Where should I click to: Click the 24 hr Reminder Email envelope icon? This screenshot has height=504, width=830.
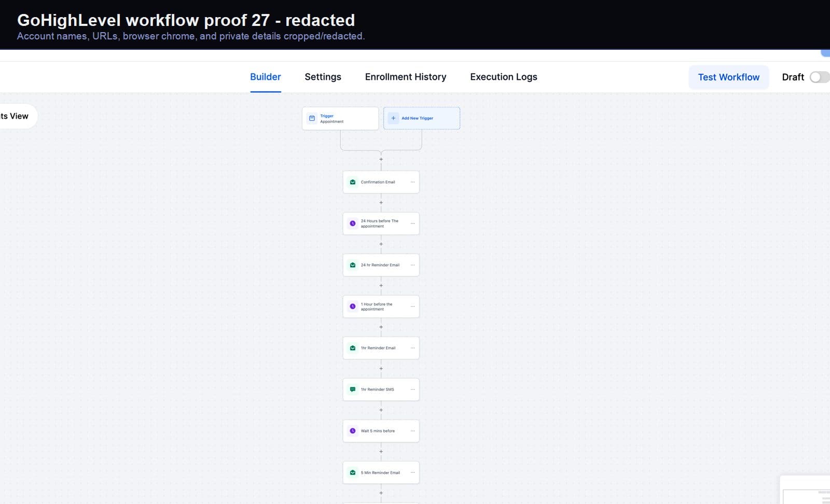coord(353,265)
